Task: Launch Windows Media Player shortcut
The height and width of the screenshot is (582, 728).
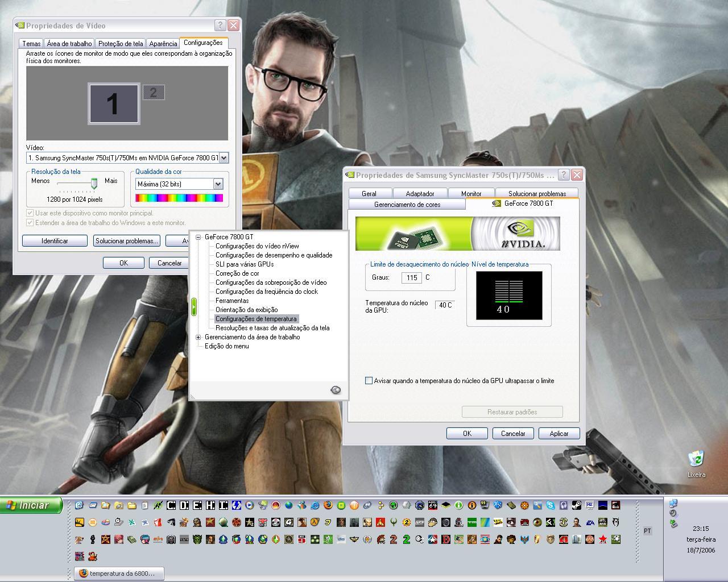Action: coord(249,505)
